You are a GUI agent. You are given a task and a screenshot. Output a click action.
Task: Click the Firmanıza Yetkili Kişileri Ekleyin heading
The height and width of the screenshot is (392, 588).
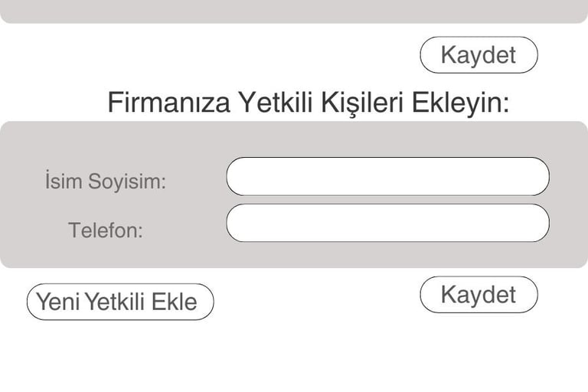coord(308,102)
